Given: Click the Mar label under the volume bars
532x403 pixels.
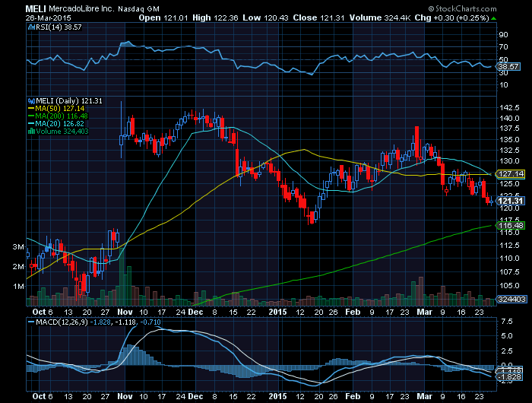Looking at the screenshot, I should pos(424,312).
